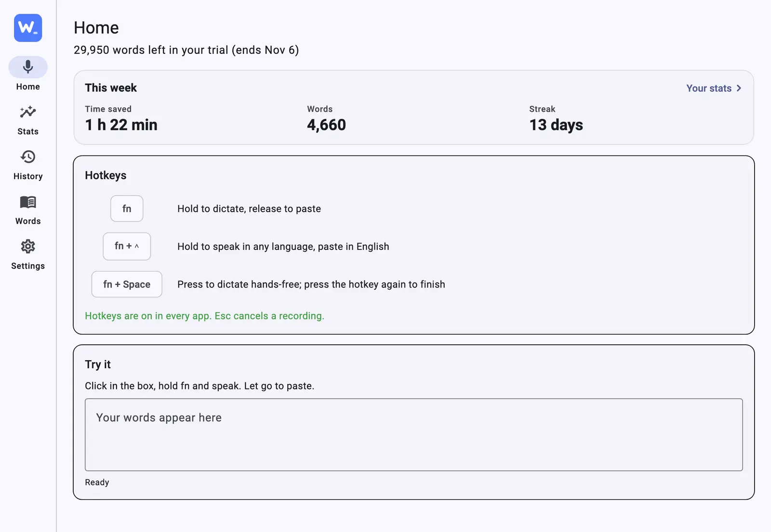Select the History sidebar label
The image size is (771, 532).
coord(28,176)
